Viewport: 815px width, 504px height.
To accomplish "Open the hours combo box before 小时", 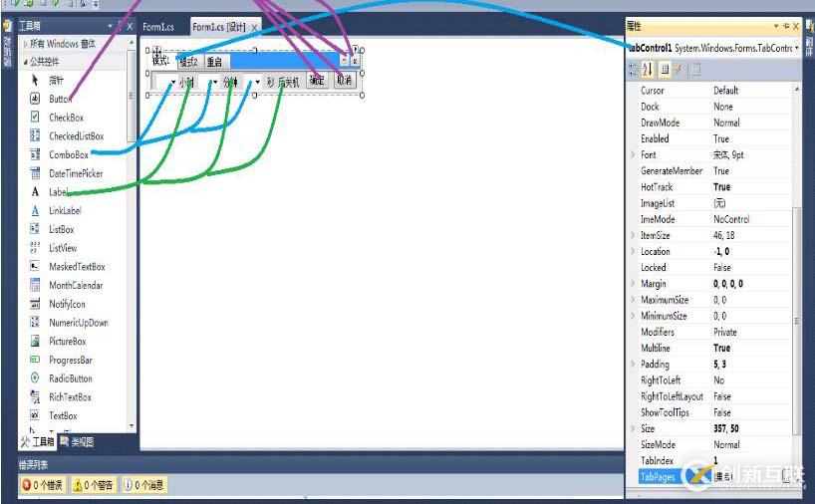I will [173, 82].
